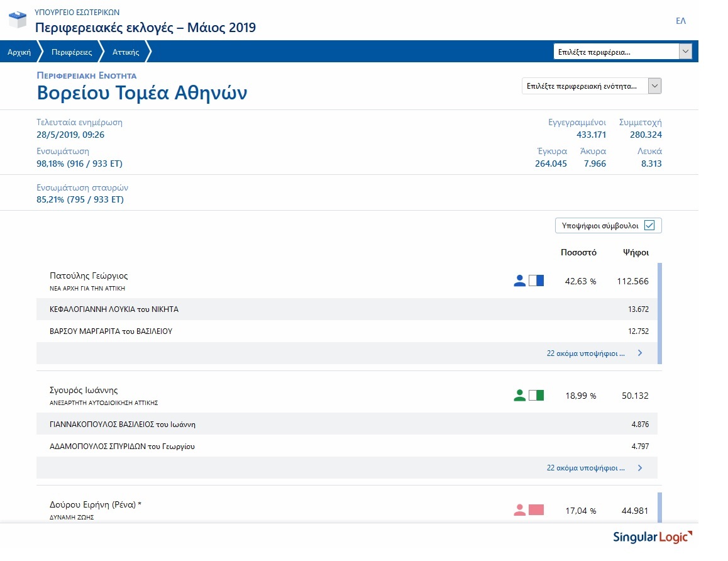Click pink person icon beside Δούρου Ειρήνη

[519, 510]
